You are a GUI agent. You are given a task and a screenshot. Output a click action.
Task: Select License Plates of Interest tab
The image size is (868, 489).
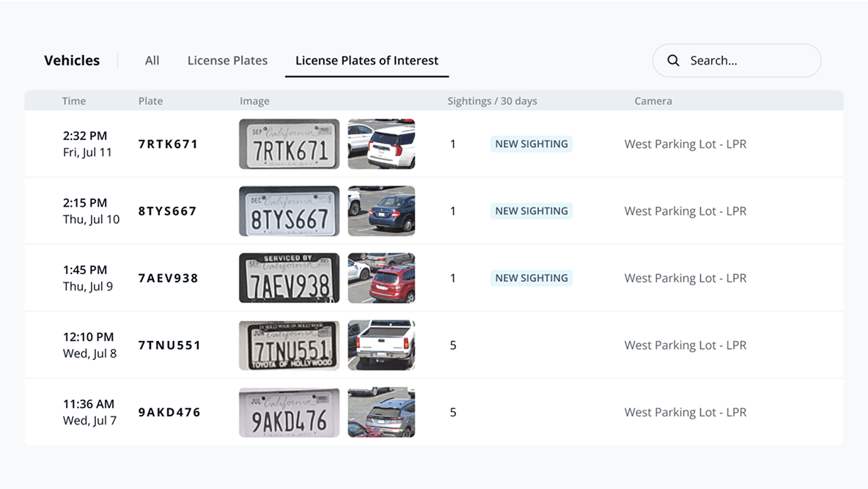367,61
